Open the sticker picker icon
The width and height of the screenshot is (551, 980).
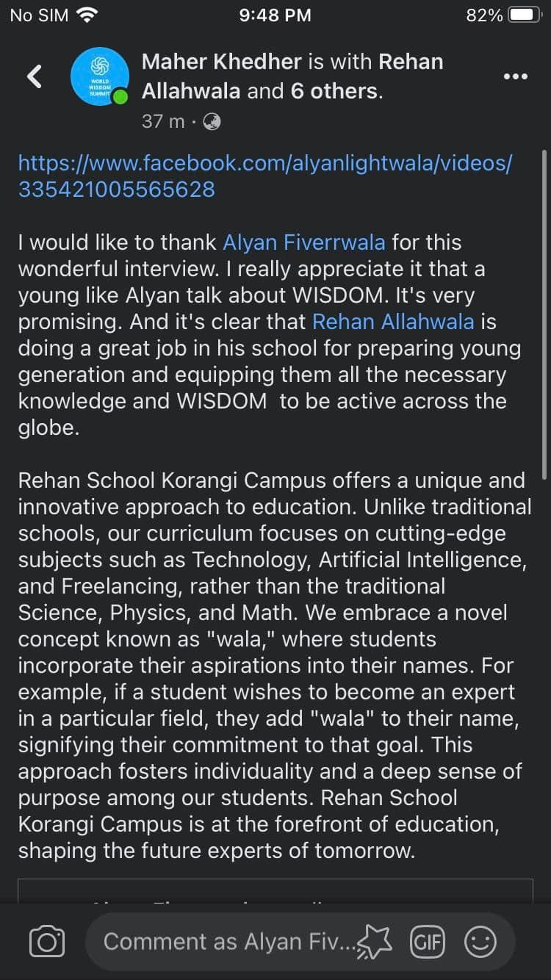click(376, 942)
